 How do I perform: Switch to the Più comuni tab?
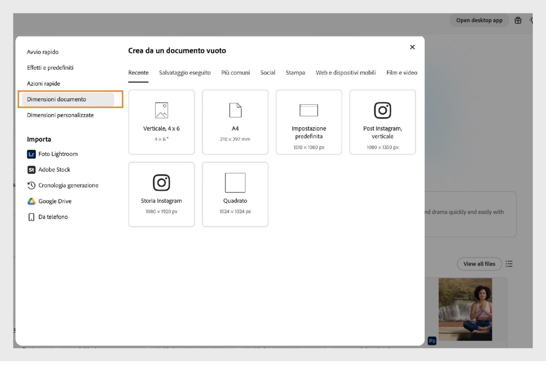click(x=235, y=73)
